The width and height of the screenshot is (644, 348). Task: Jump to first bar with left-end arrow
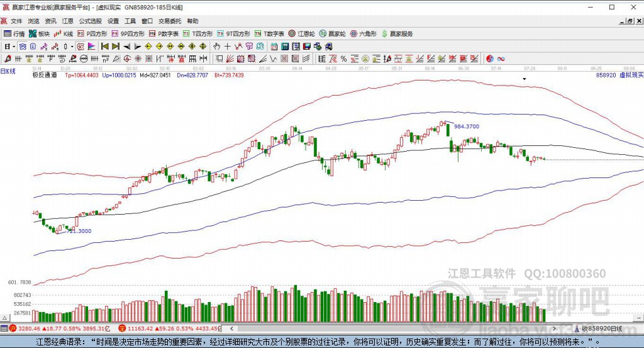[x=105, y=46]
